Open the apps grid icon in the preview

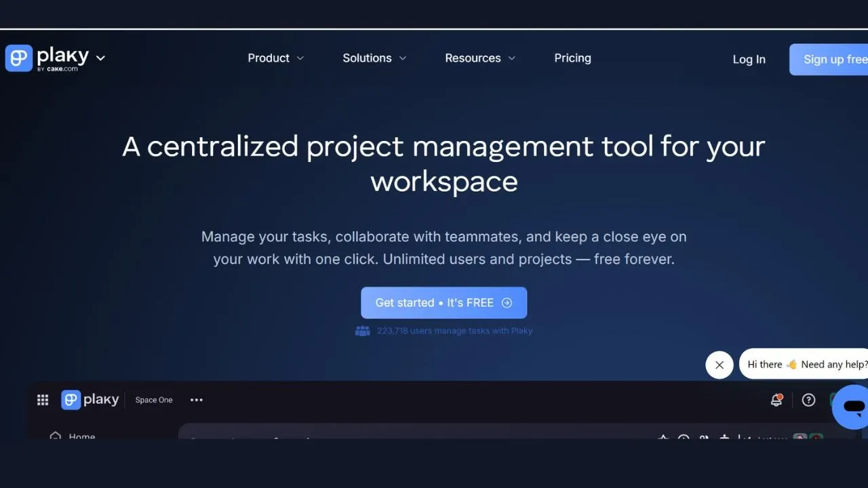(43, 400)
